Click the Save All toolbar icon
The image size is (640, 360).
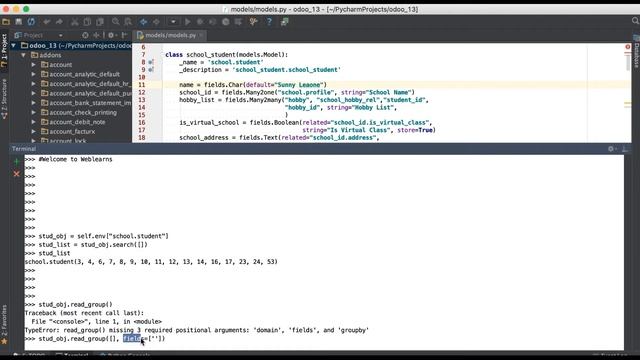point(19,22)
